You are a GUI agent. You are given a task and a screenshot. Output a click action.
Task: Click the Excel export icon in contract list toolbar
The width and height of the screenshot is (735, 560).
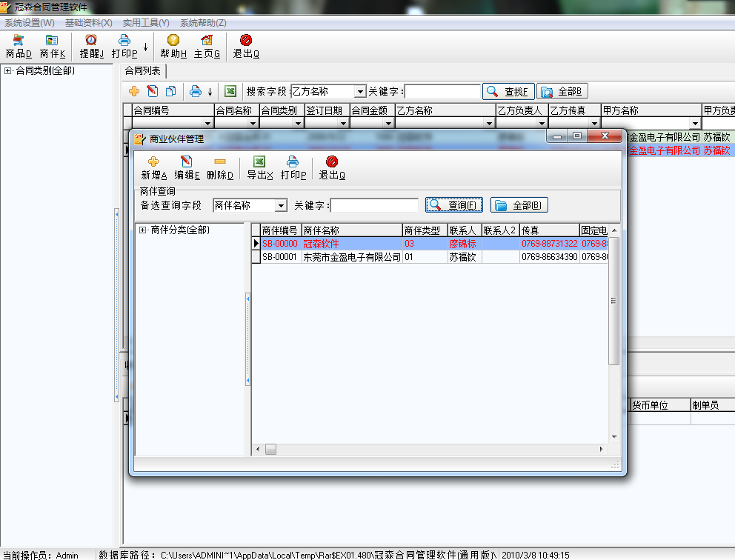tap(230, 91)
